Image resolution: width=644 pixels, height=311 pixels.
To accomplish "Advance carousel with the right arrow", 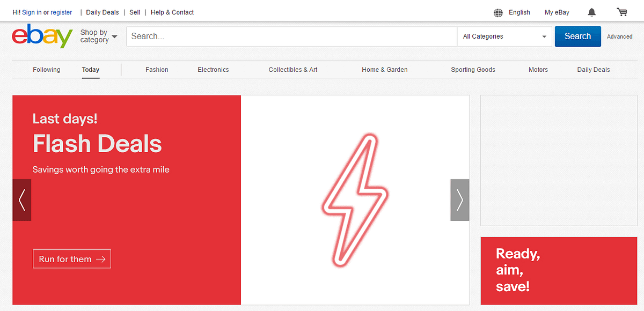I will [459, 200].
